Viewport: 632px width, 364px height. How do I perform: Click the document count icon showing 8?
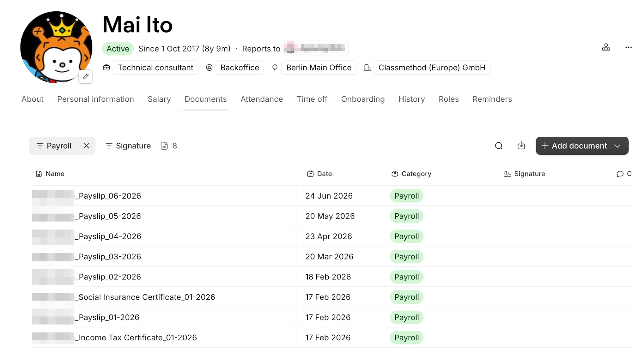click(x=164, y=146)
